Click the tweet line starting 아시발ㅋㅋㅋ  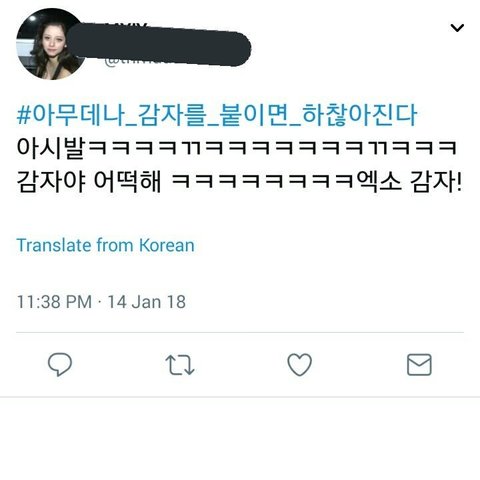pyautogui.click(x=237, y=148)
